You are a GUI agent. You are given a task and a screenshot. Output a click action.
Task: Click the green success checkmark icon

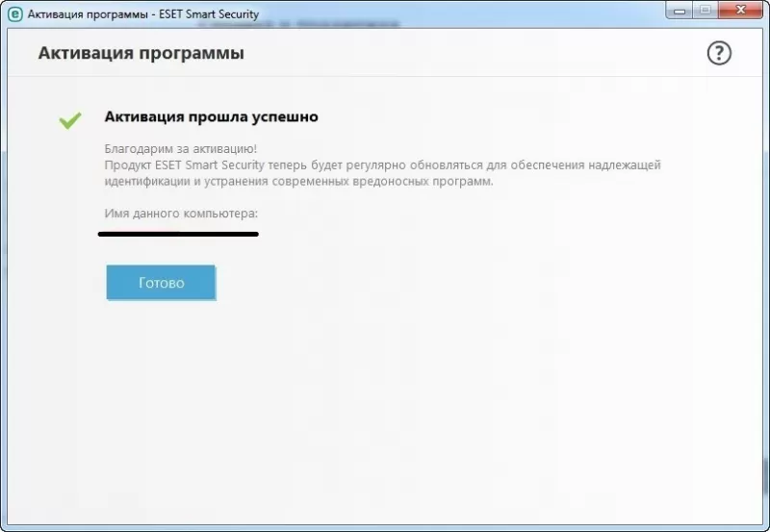point(70,120)
